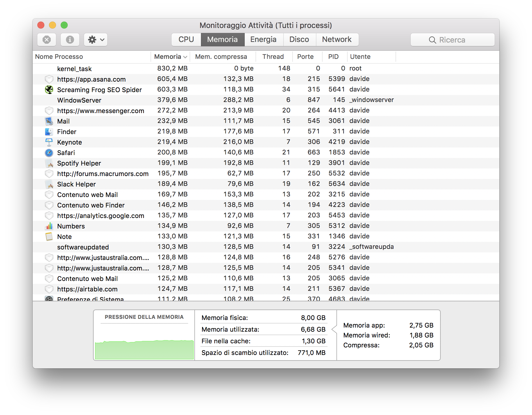Select the Keynote process name
Image resolution: width=532 pixels, height=415 pixels.
click(69, 142)
